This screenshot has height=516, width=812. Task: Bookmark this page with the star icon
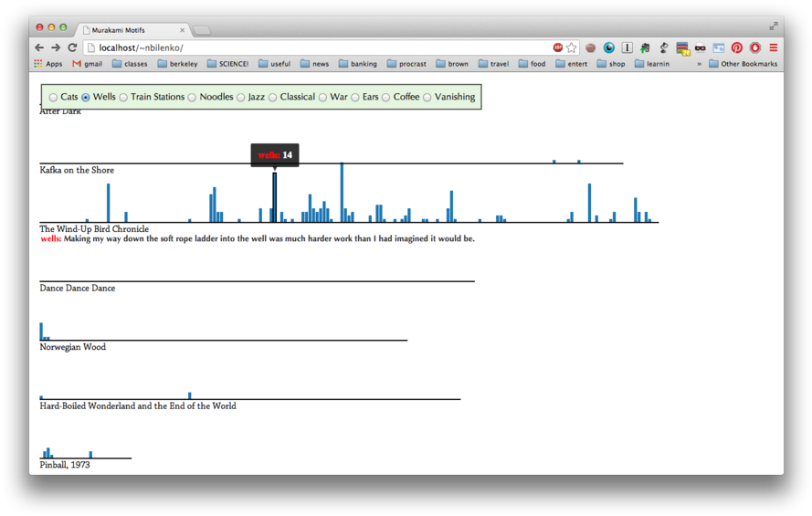click(571, 47)
